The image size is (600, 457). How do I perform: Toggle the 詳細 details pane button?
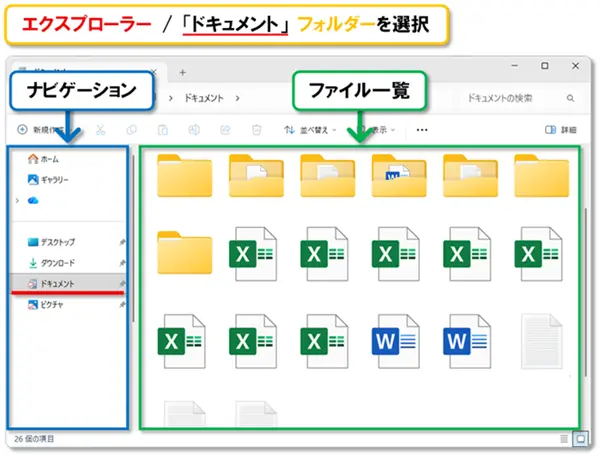coord(561,130)
